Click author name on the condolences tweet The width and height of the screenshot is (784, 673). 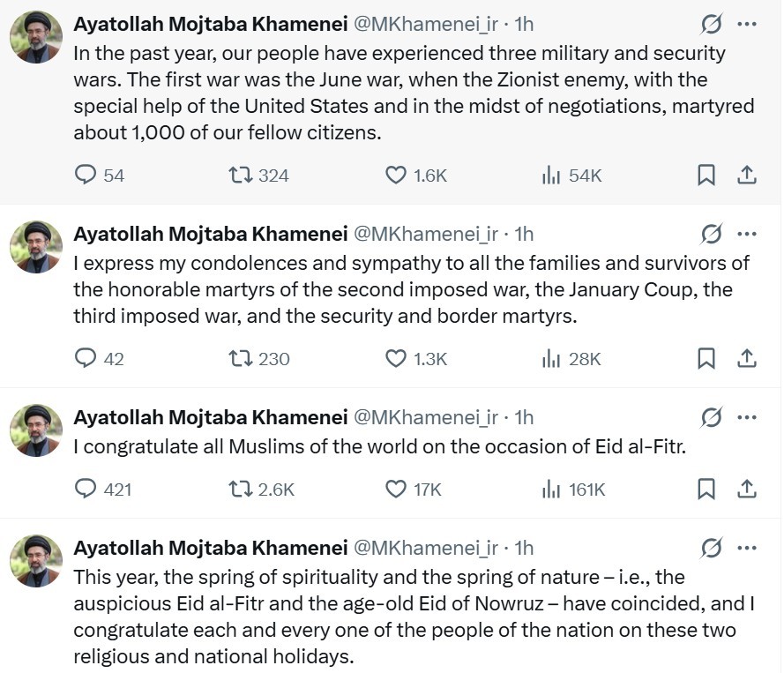click(x=210, y=234)
